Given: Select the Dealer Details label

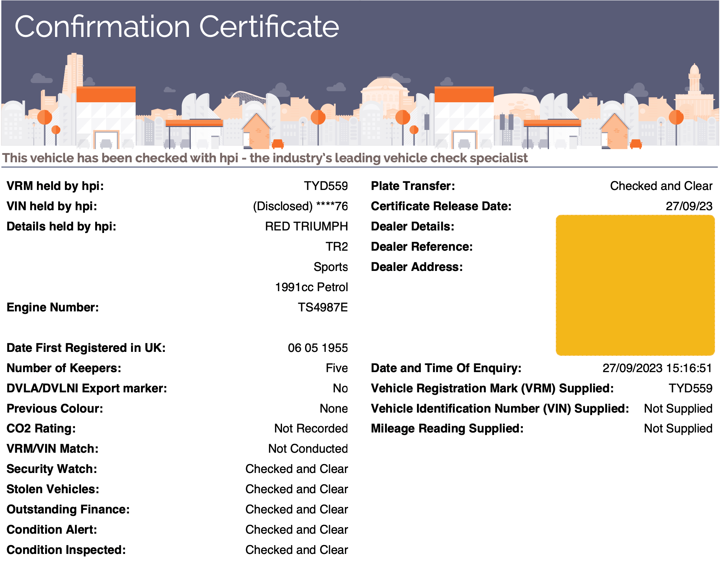Looking at the screenshot, I should [412, 226].
